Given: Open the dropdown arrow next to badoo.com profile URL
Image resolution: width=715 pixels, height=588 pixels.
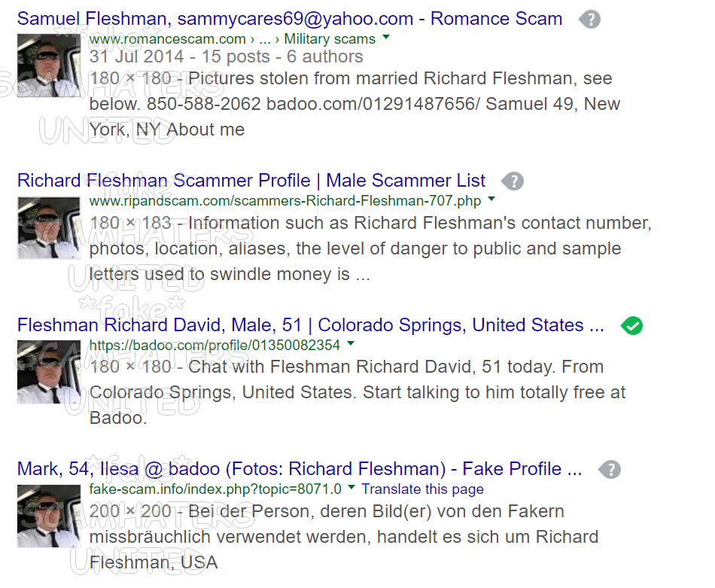Looking at the screenshot, I should pos(350,345).
